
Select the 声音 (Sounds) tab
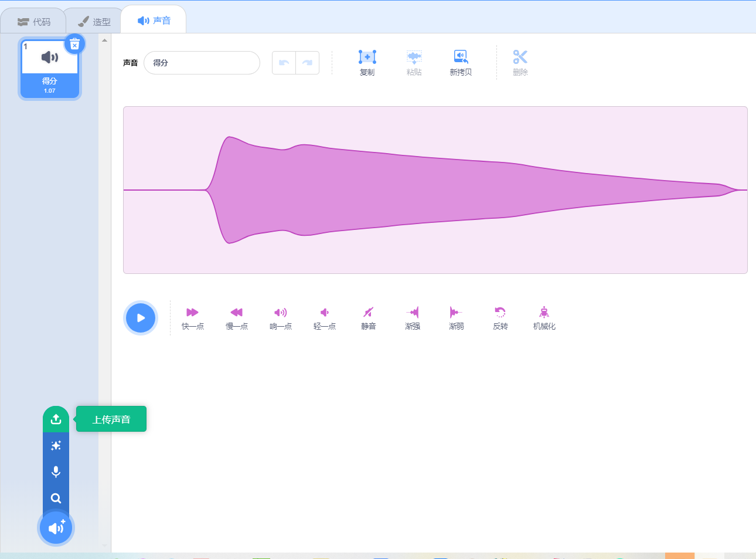154,21
